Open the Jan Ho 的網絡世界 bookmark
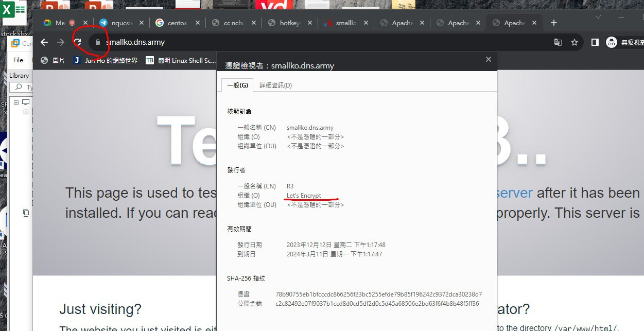Viewport: 644px width, 331px height. [x=106, y=60]
